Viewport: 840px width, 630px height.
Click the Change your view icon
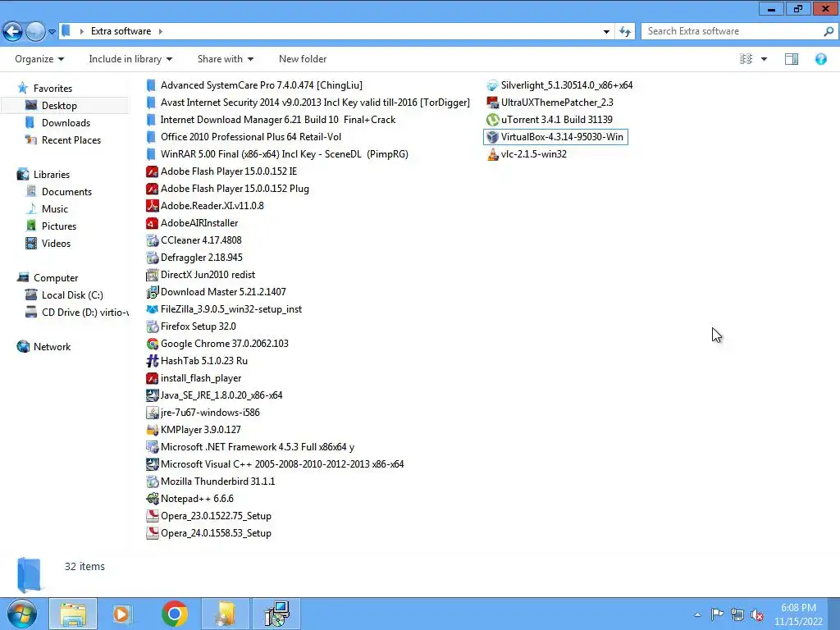click(x=746, y=59)
